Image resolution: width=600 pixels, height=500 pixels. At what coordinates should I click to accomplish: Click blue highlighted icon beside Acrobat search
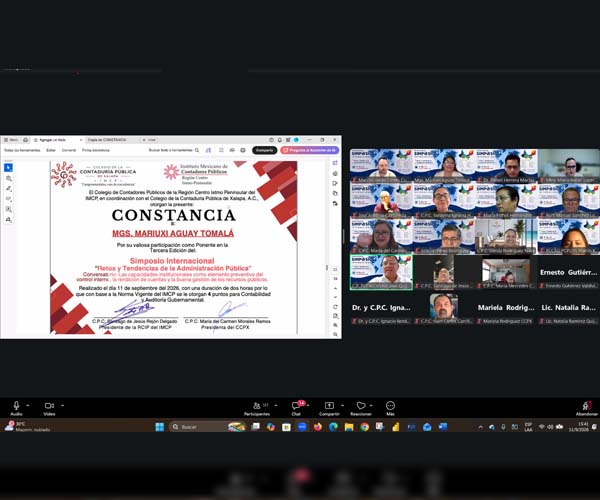(209, 150)
